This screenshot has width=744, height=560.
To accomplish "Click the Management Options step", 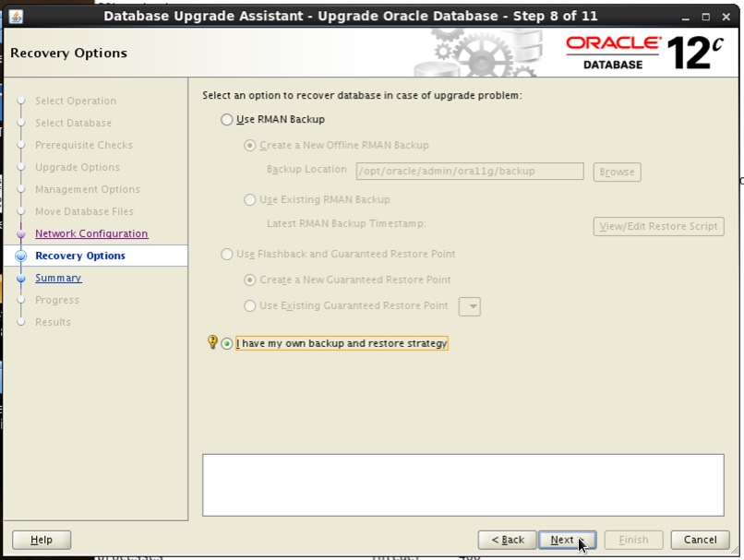I will click(88, 189).
